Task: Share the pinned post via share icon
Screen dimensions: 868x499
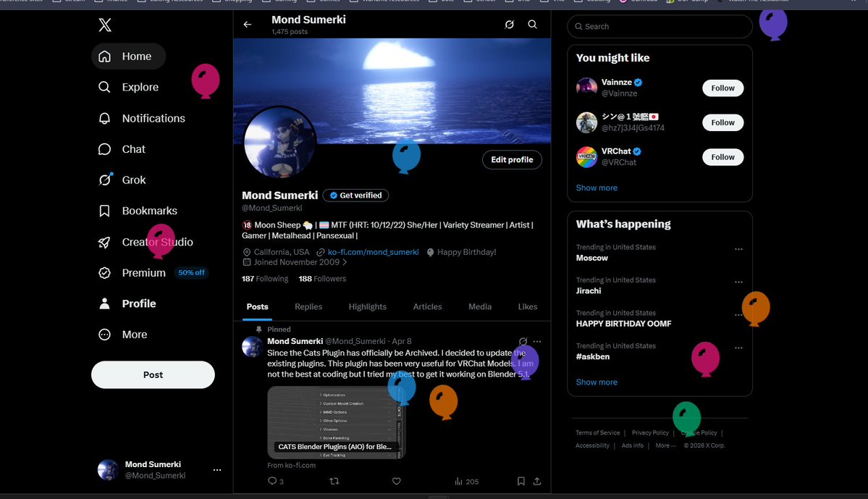Action: click(537, 482)
